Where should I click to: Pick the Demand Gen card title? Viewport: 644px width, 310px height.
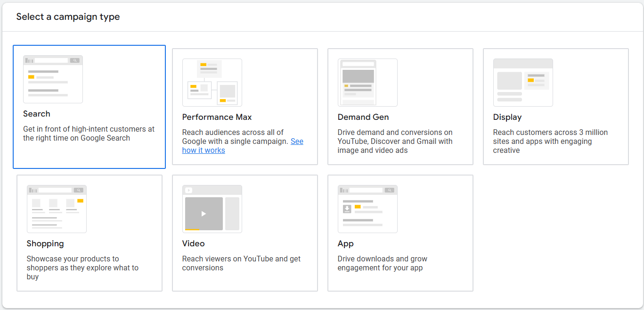(363, 117)
